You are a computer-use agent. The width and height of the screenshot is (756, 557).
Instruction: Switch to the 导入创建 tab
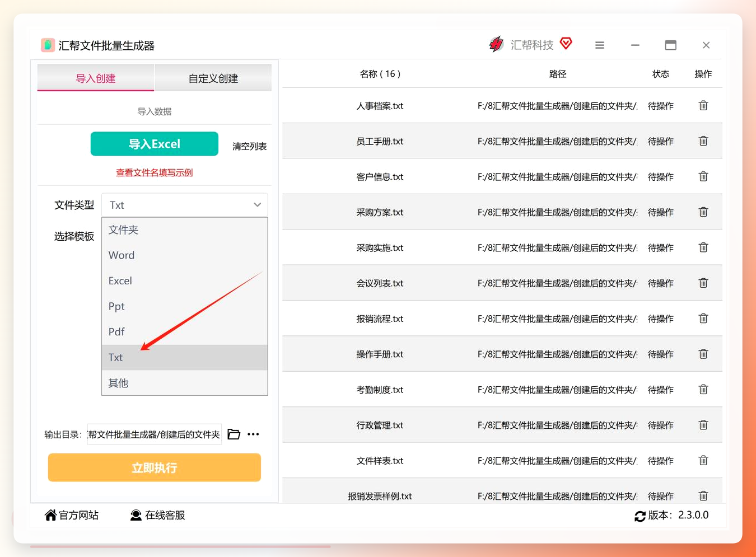coord(96,78)
